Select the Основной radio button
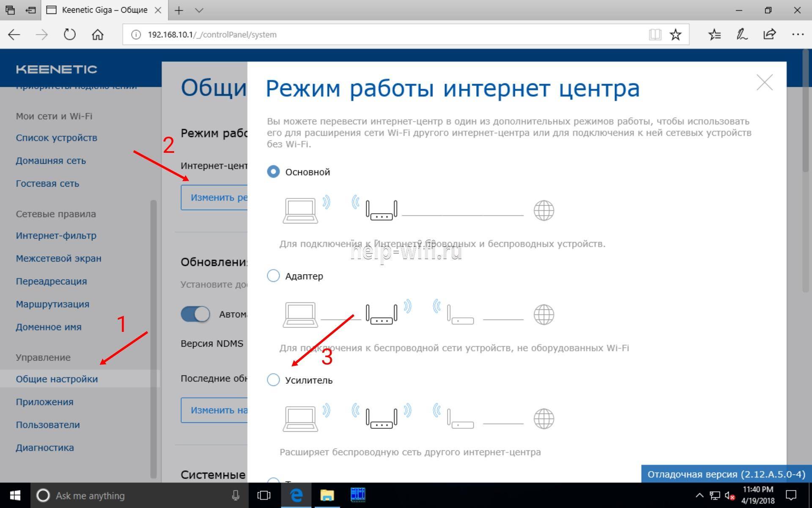812x508 pixels. click(x=273, y=171)
